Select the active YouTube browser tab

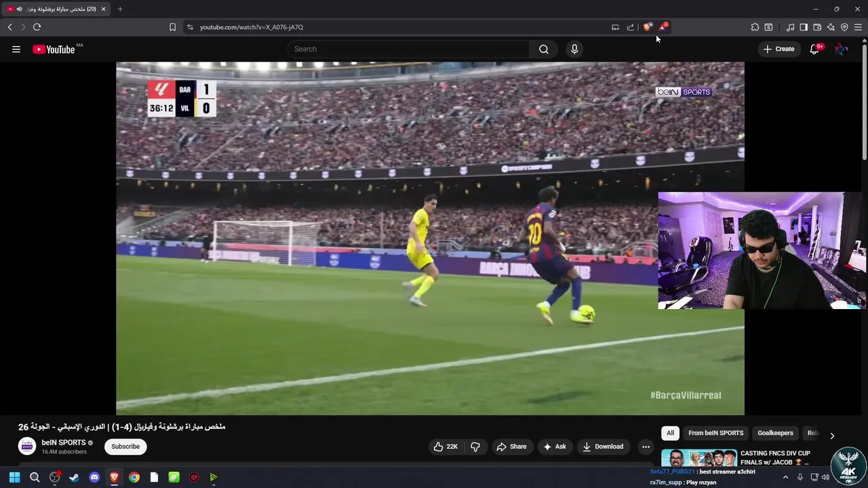(x=56, y=9)
